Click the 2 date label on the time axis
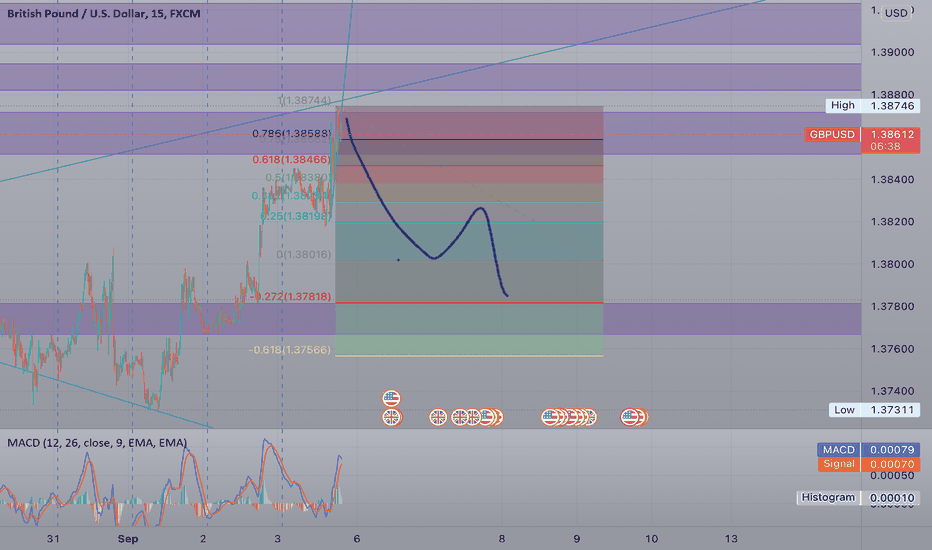Image resolution: width=932 pixels, height=550 pixels. (x=203, y=539)
